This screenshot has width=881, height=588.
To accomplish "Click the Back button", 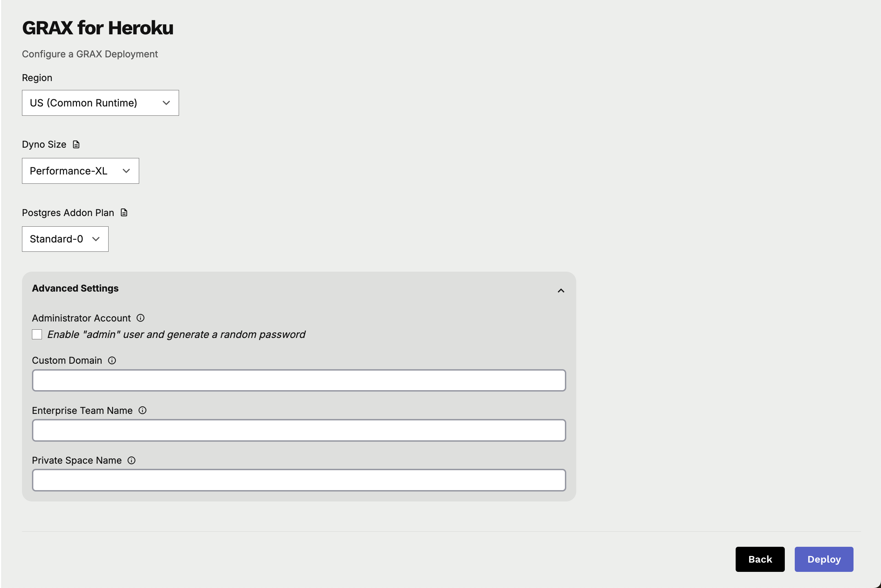I will tap(760, 559).
